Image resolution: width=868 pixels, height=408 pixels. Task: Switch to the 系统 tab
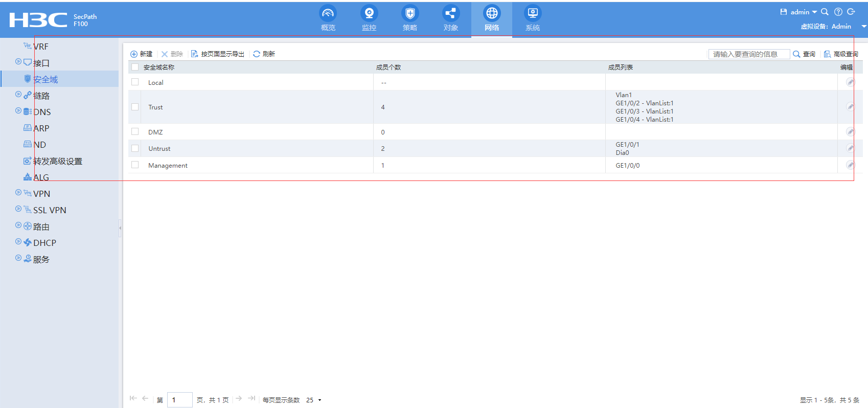click(533, 19)
